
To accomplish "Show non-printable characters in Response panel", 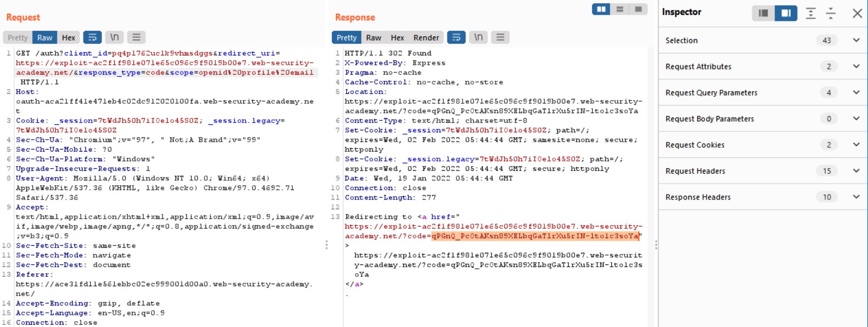I will pyautogui.click(x=478, y=37).
